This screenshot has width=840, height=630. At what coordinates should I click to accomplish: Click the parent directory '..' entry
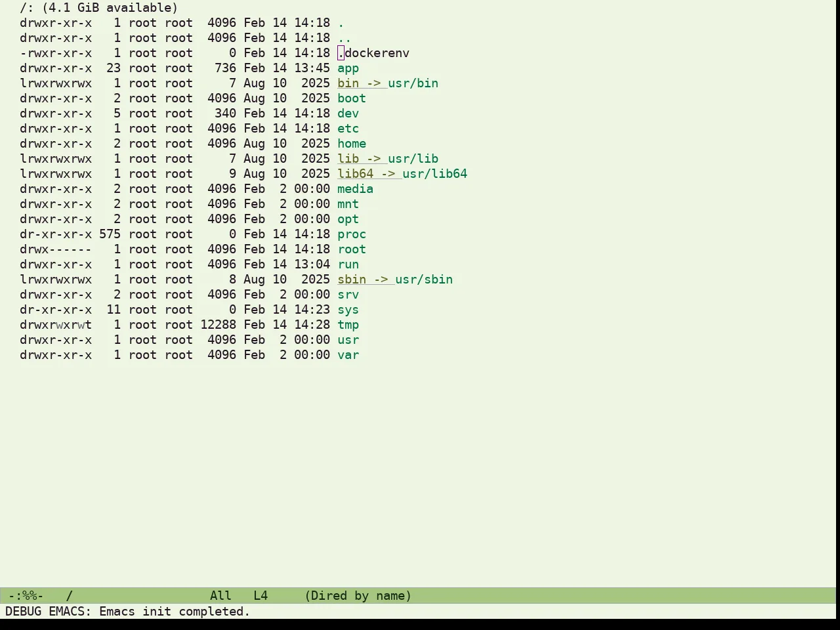tap(345, 38)
